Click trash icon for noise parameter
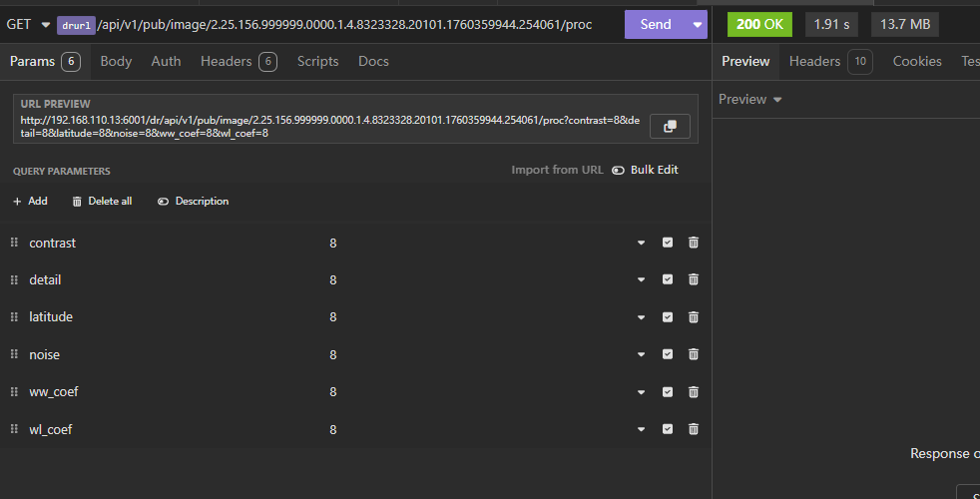The image size is (980, 499). point(694,354)
